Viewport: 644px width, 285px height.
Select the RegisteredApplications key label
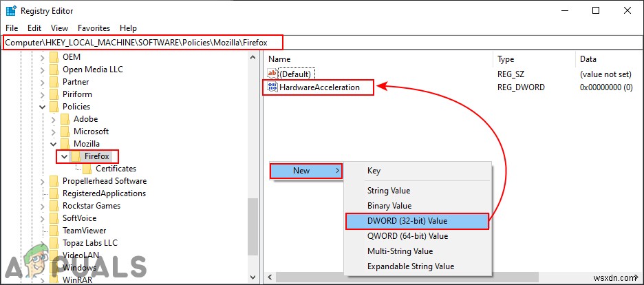click(104, 193)
